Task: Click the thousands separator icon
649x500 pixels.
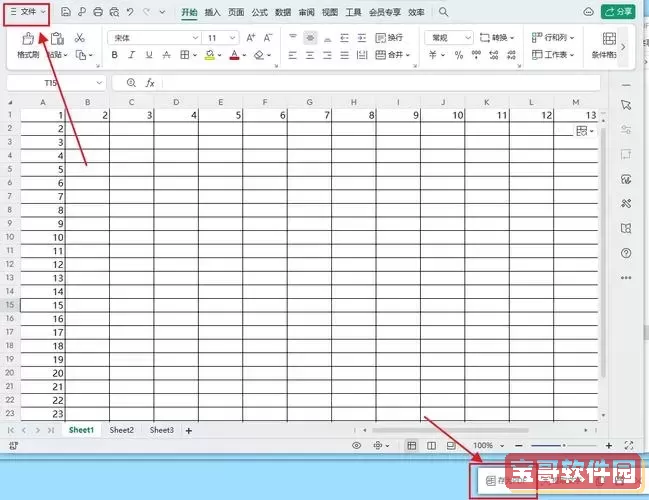Action: [x=476, y=55]
